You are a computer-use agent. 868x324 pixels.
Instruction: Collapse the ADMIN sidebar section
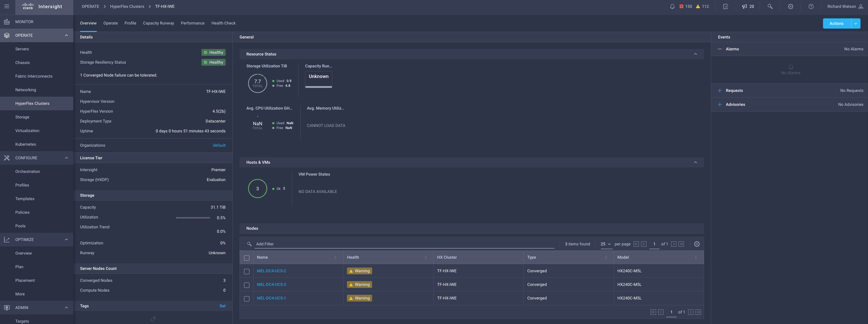pos(66,308)
